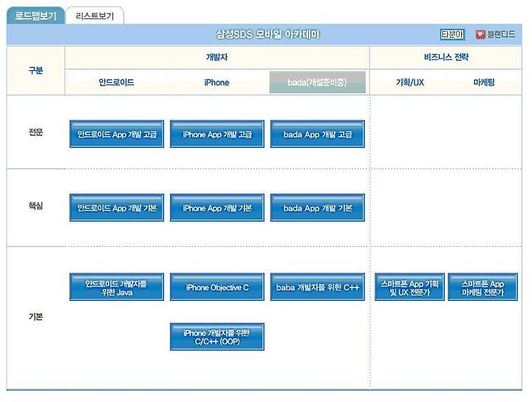Click the greyed bada(개설준비중) header

click(x=318, y=82)
